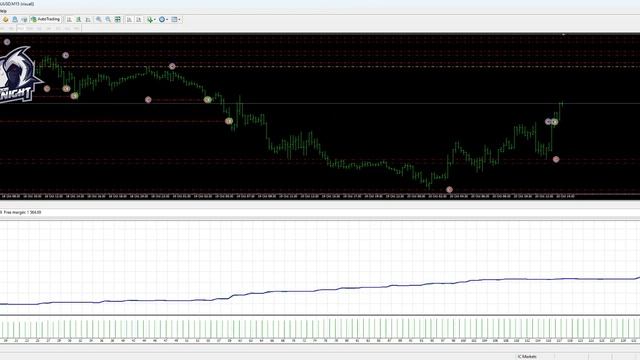Open the chart templates icon
This screenshot has width=640, height=360.
click(x=174, y=19)
